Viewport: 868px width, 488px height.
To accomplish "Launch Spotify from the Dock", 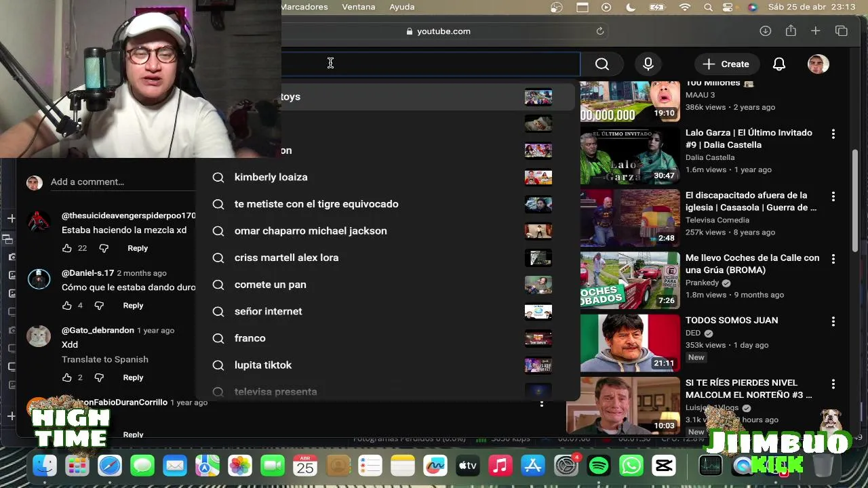I will pyautogui.click(x=598, y=466).
